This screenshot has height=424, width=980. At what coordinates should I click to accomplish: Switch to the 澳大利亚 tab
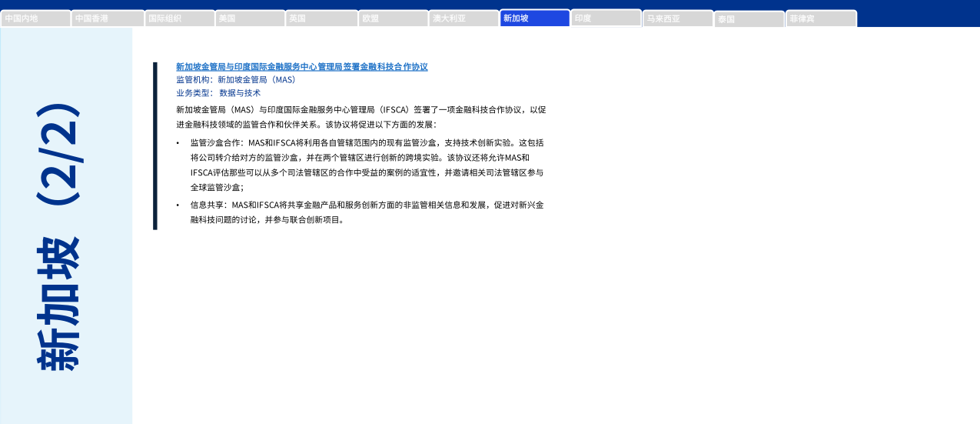(463, 18)
